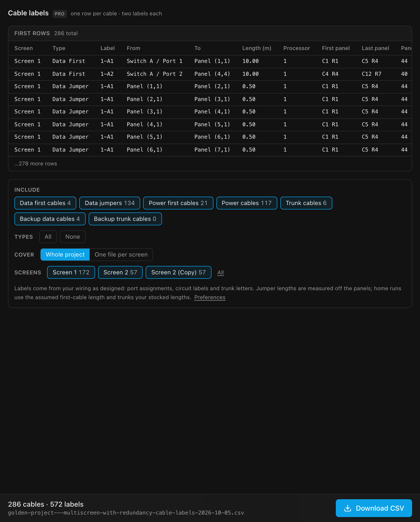Click the 'C4 R4' first panel cell

tap(330, 74)
